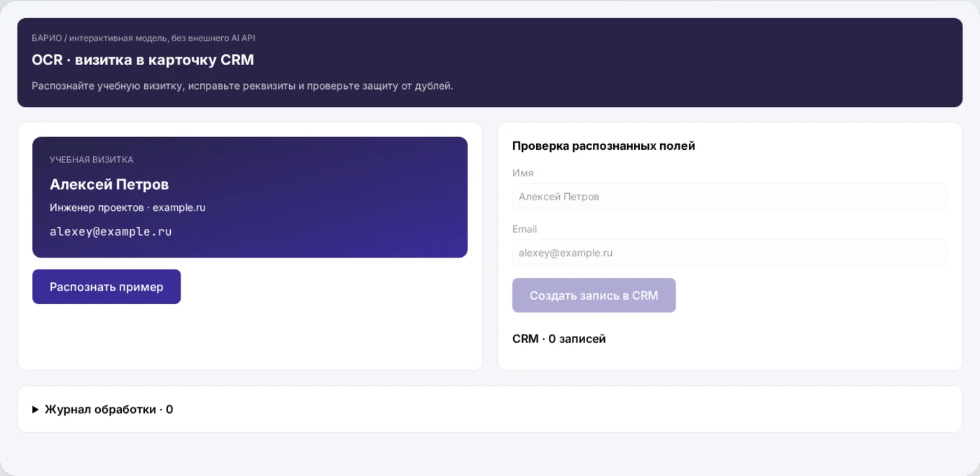This screenshot has width=980, height=476.
Task: Click the Имя field label
Action: [523, 173]
